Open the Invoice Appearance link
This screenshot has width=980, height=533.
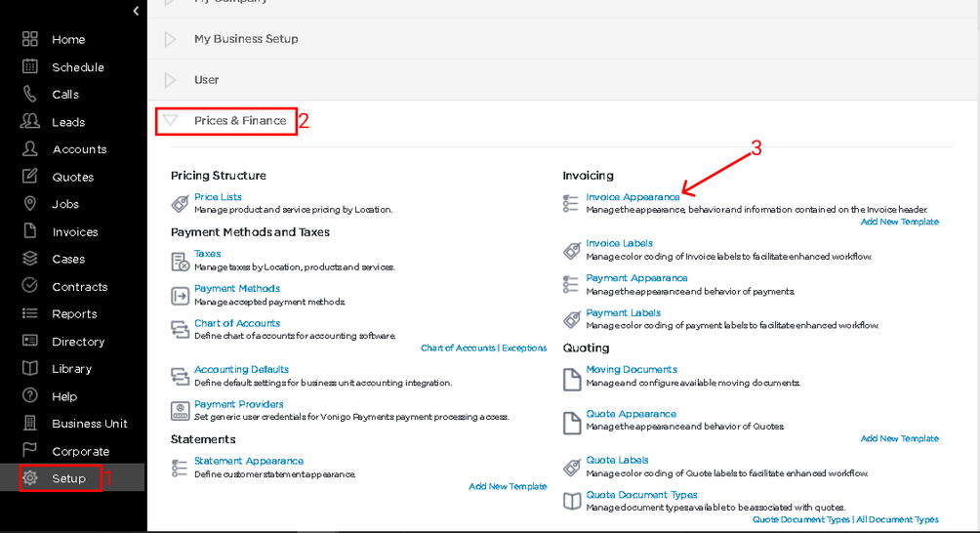(x=633, y=197)
